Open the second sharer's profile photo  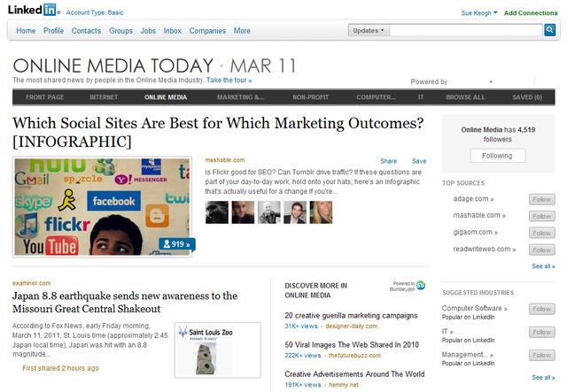(x=243, y=212)
